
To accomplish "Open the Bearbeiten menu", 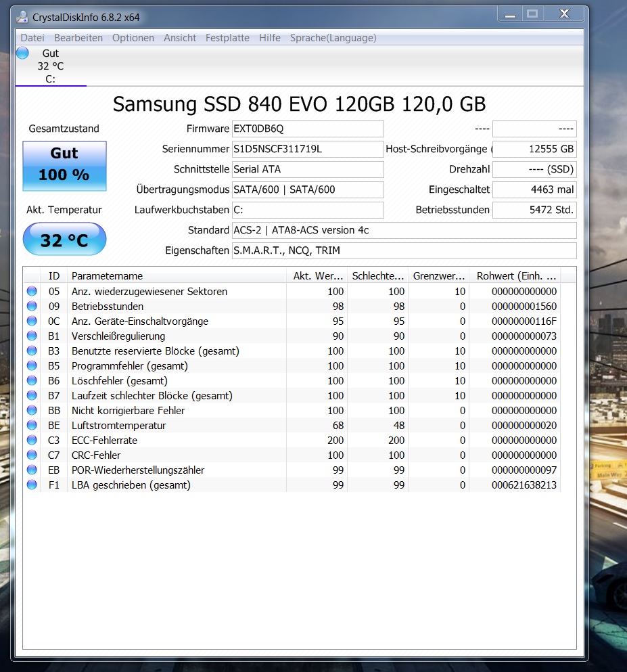I will [x=78, y=38].
